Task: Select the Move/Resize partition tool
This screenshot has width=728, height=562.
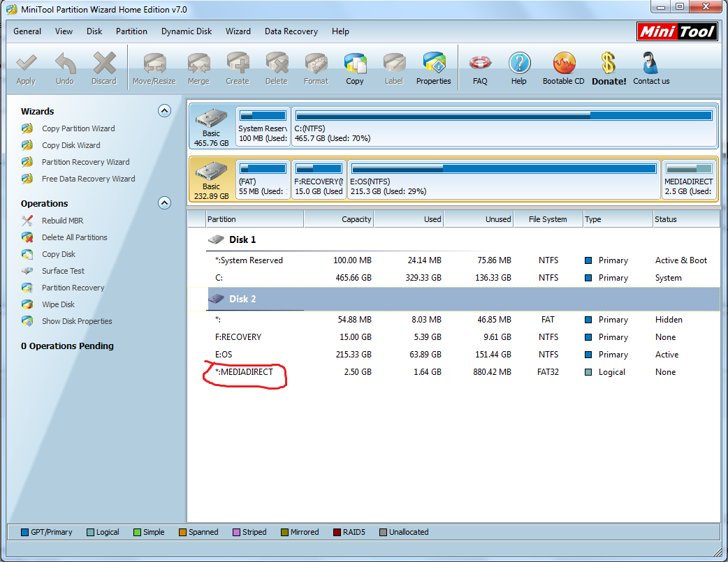Action: pyautogui.click(x=154, y=68)
